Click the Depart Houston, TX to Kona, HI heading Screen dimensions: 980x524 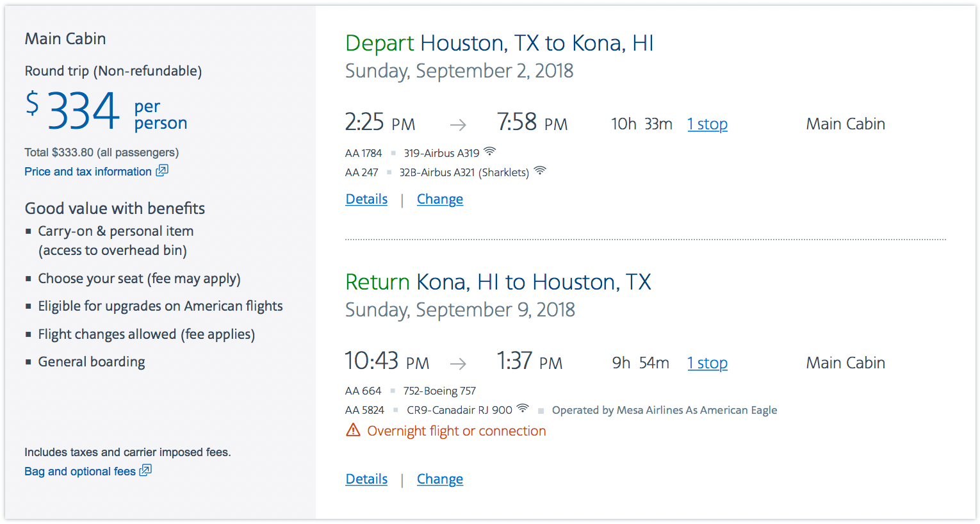pos(499,43)
